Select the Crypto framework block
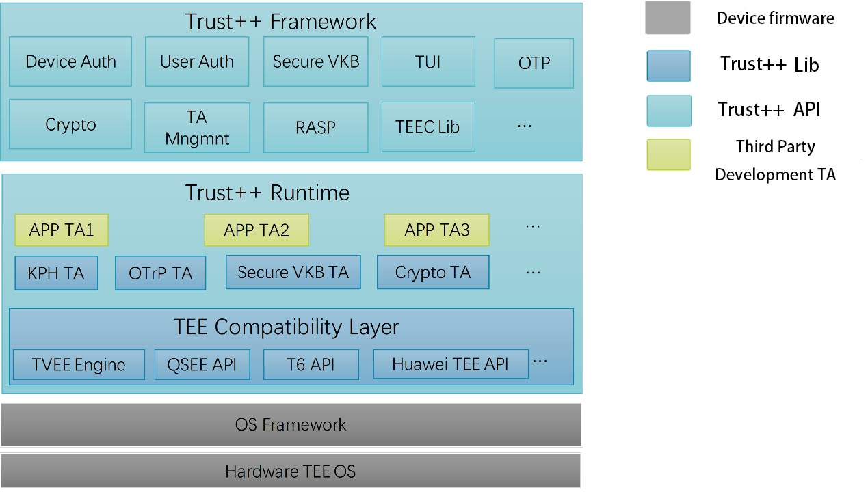 tap(70, 124)
